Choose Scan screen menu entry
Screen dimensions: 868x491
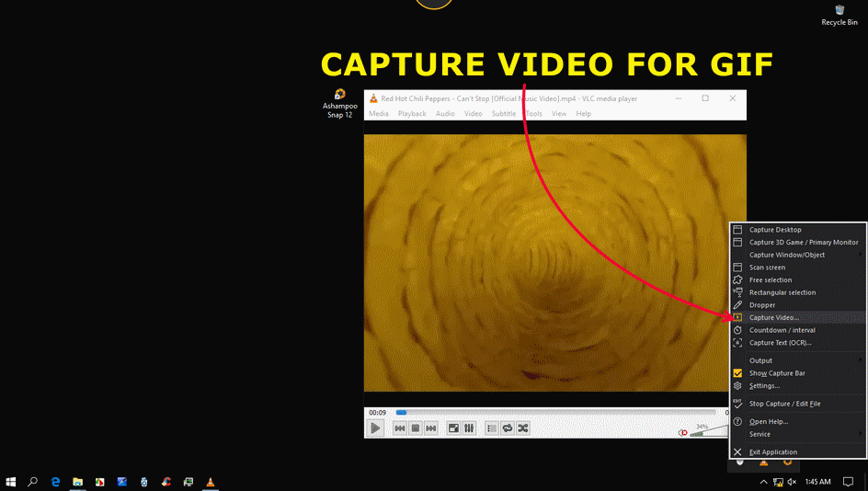[x=798, y=268]
